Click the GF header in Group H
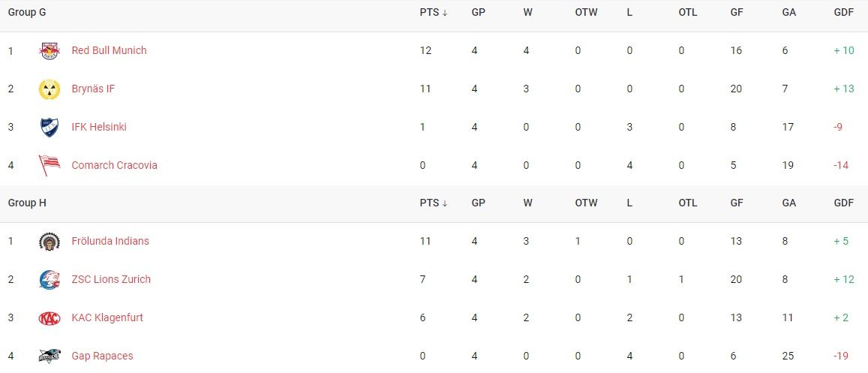This screenshot has height=373, width=868. pyautogui.click(x=737, y=203)
